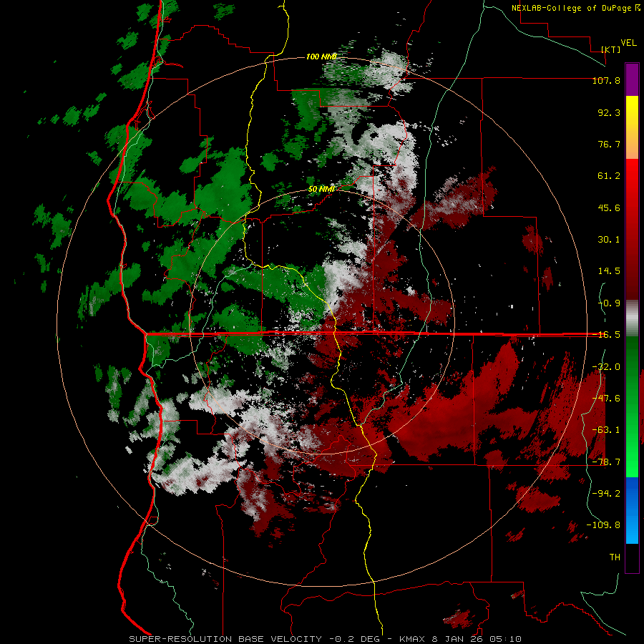Click the -109.8 scale value
Screen dimensions: 644x644
click(x=603, y=525)
